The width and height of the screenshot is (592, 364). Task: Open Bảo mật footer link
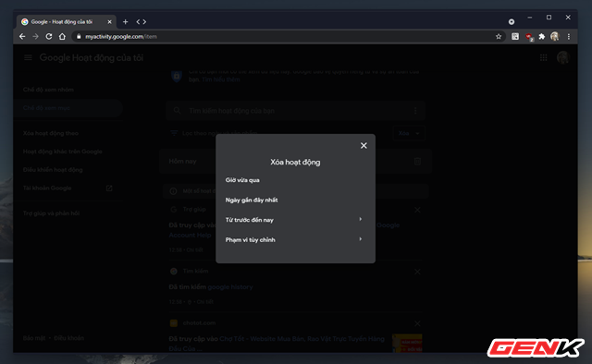click(34, 338)
